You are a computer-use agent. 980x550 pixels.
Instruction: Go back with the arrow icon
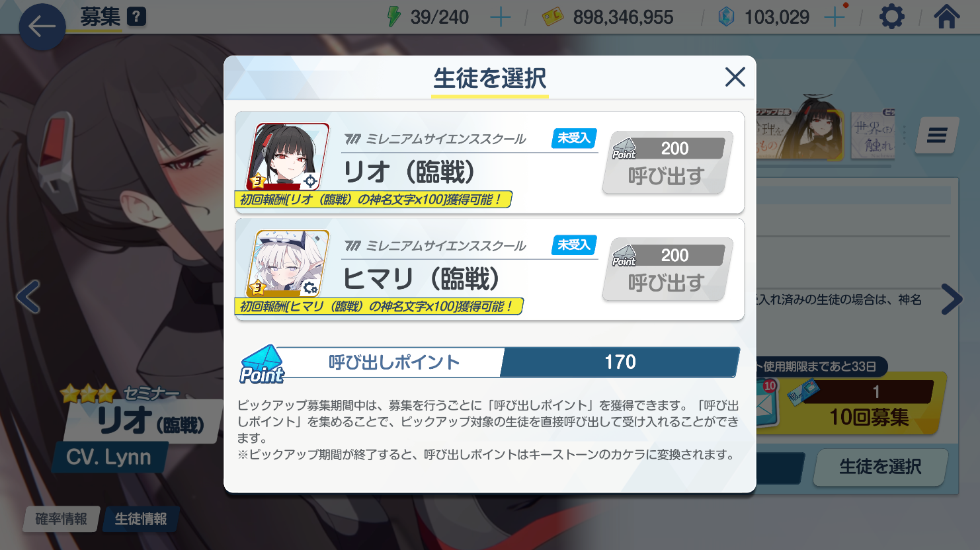click(42, 27)
